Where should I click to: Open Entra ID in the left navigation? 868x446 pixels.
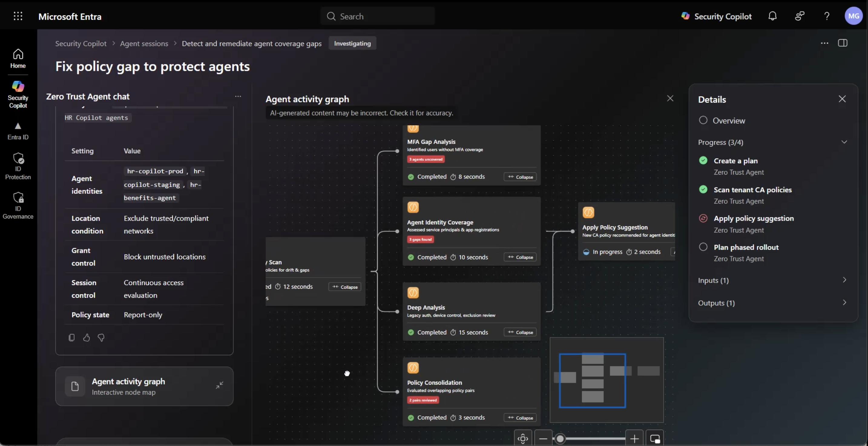(x=18, y=131)
